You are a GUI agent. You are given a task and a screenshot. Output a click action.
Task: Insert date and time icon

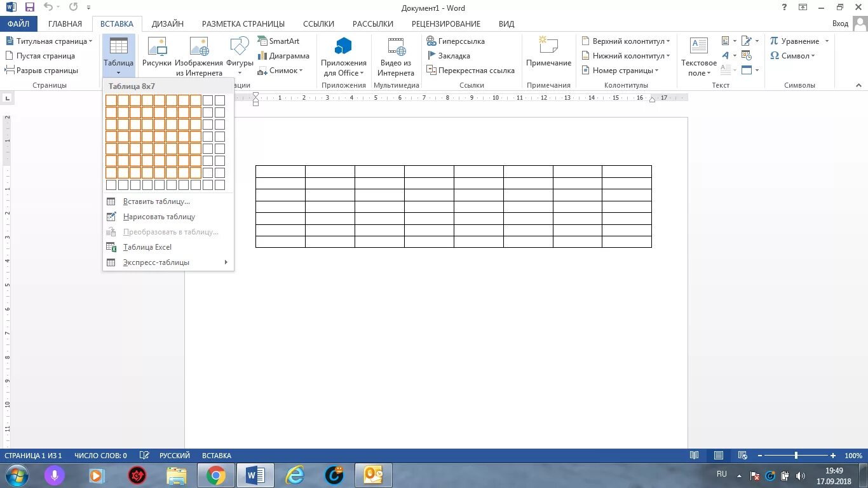747,55
